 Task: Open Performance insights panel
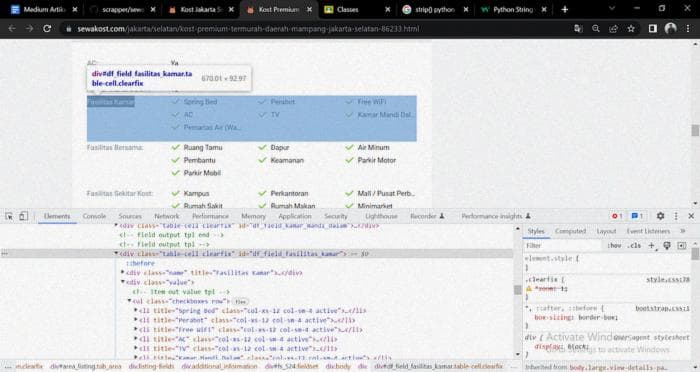tap(496, 216)
